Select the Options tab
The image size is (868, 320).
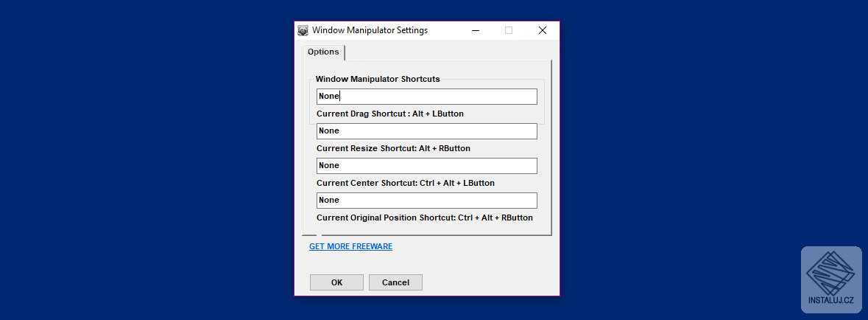point(323,52)
